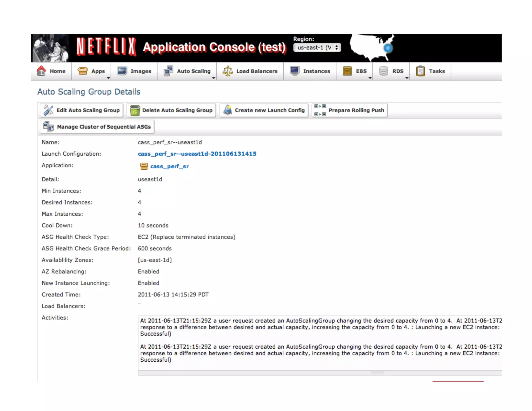Click the Tasks clipboard icon

[x=420, y=71]
